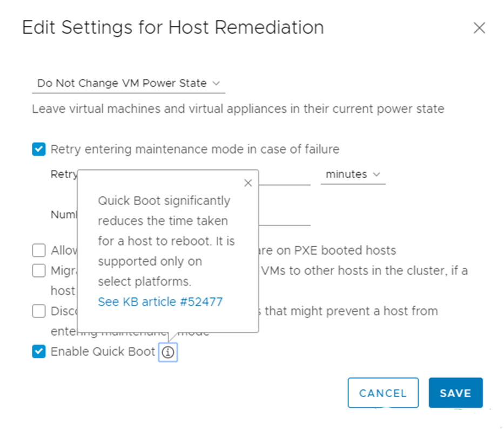Expand the minutes time unit dropdown
Screen dimensions: 504x429
[352, 174]
